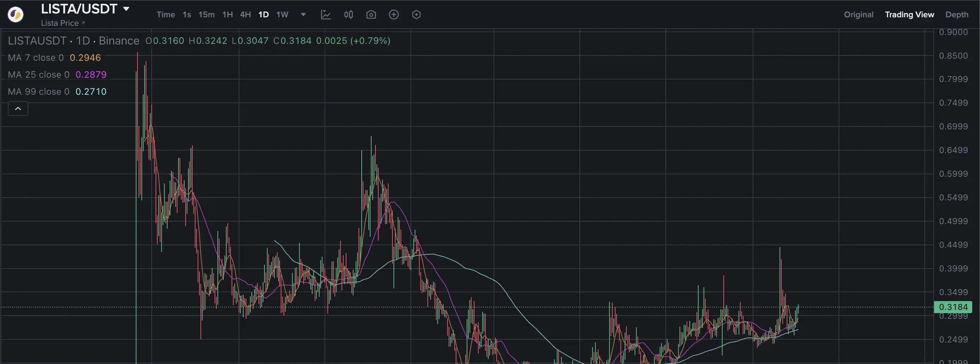
Task: Open the Lista Price link
Action: 63,23
